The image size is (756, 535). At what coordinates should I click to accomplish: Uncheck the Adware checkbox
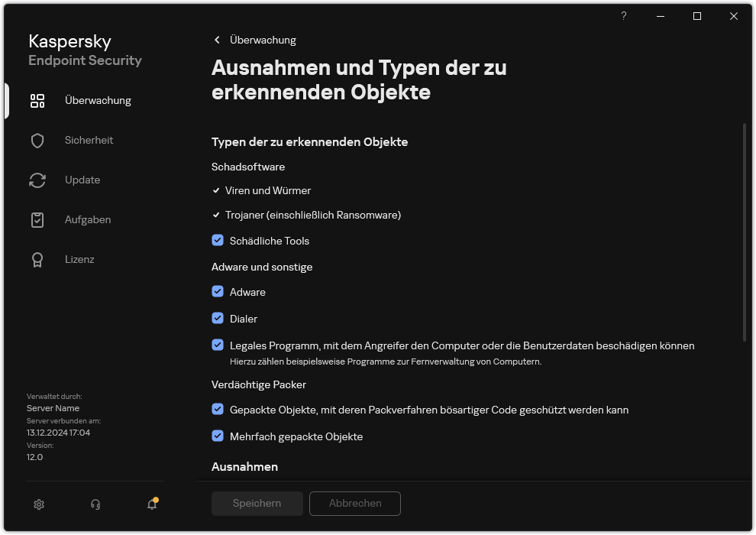(x=218, y=291)
